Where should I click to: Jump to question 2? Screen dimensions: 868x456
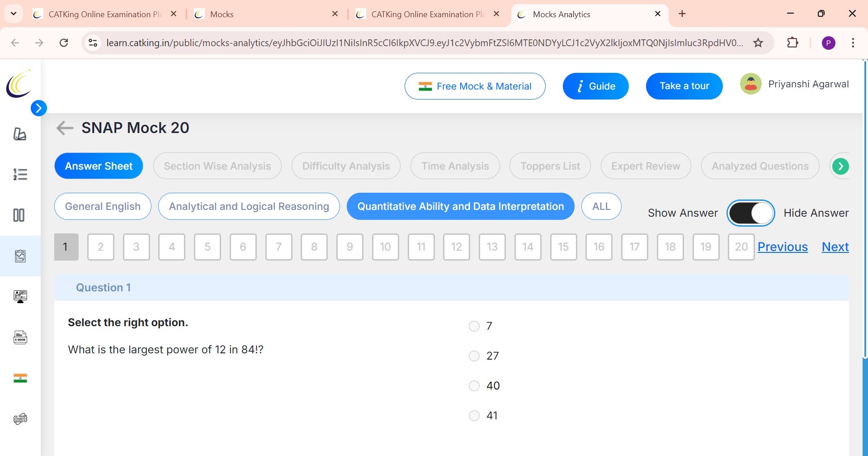click(100, 247)
